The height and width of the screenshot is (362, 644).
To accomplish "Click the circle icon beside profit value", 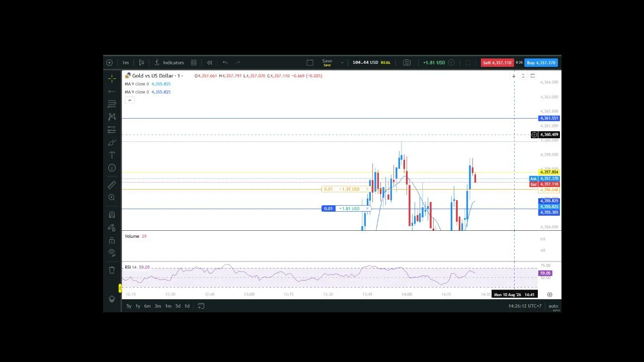I will pyautogui.click(x=451, y=63).
